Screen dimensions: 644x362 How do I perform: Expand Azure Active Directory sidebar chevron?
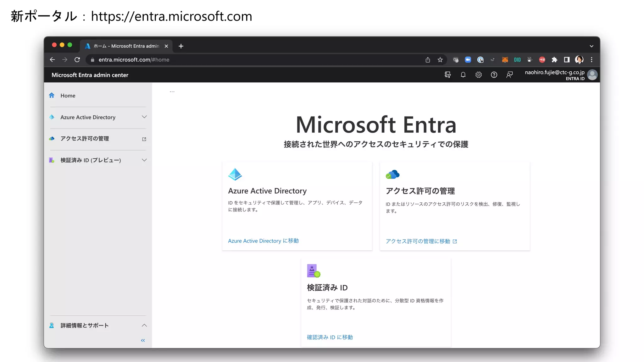(x=144, y=117)
